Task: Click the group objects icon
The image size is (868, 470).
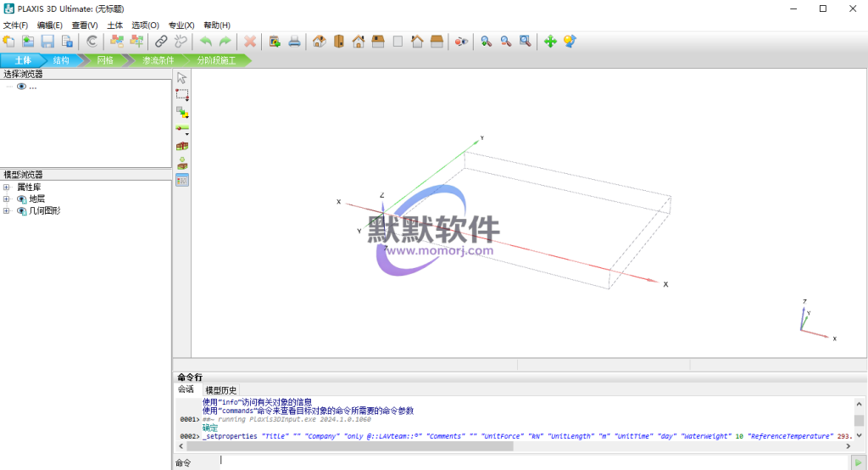Action: (x=117, y=41)
